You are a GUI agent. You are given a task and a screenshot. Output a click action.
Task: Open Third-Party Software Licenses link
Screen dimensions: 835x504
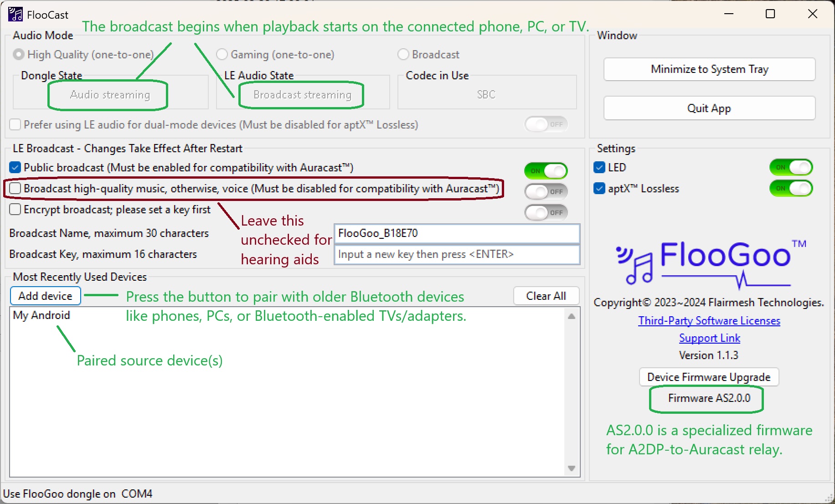(709, 321)
